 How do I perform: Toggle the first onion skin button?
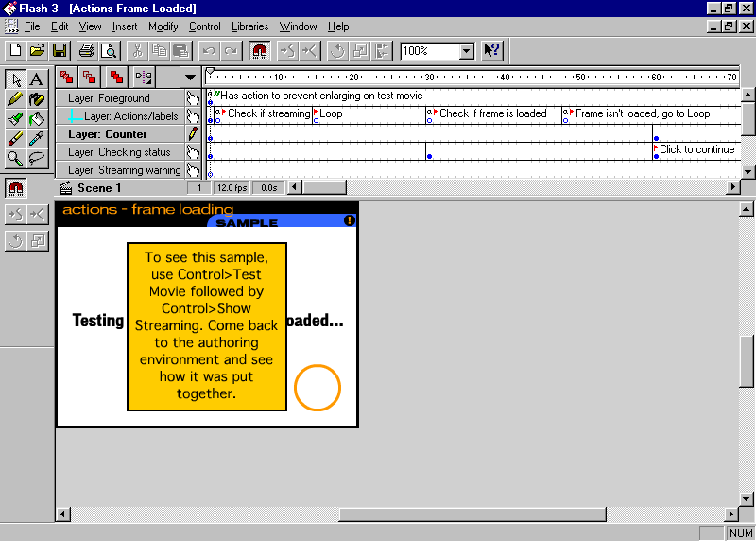point(66,78)
